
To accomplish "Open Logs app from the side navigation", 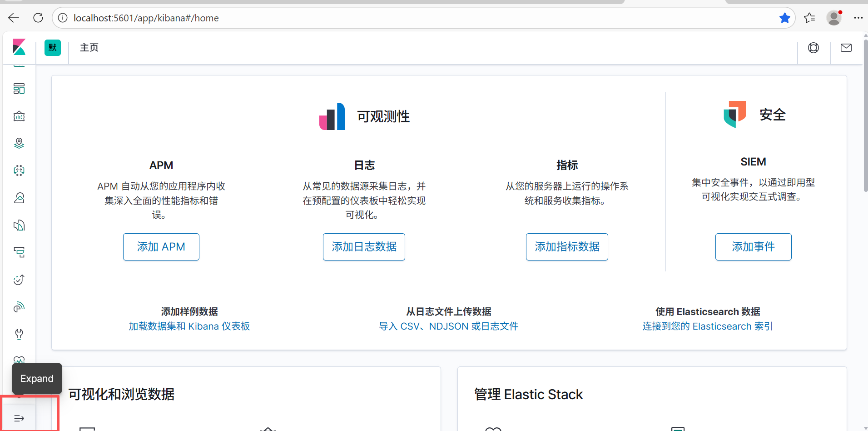I will 19,225.
